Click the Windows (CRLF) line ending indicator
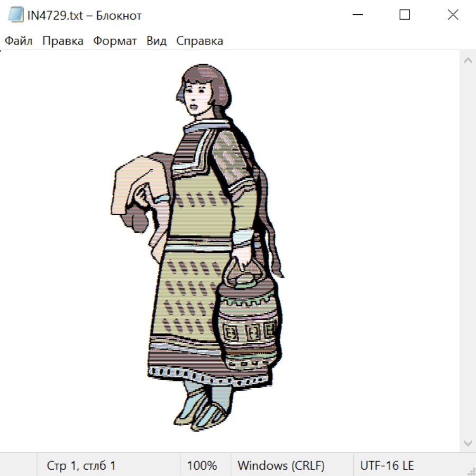476x476 pixels. click(281, 465)
